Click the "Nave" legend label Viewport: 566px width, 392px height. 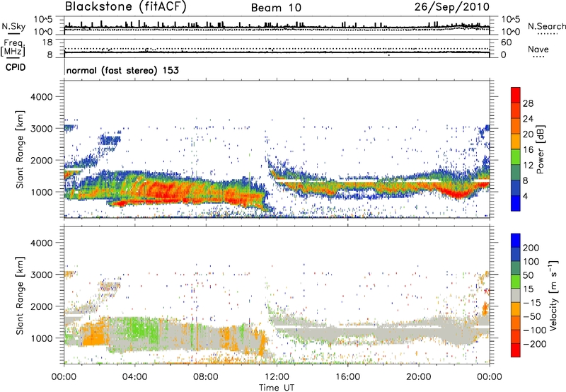point(538,49)
